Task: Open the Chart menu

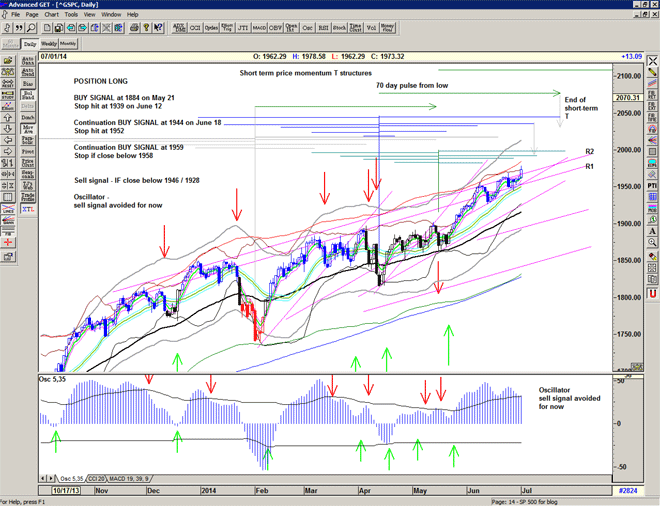Action: pos(51,15)
